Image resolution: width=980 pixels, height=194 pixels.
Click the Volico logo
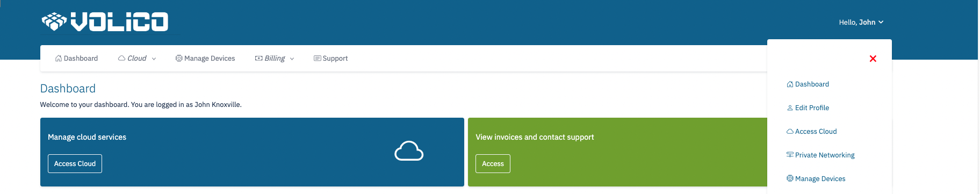pos(105,22)
